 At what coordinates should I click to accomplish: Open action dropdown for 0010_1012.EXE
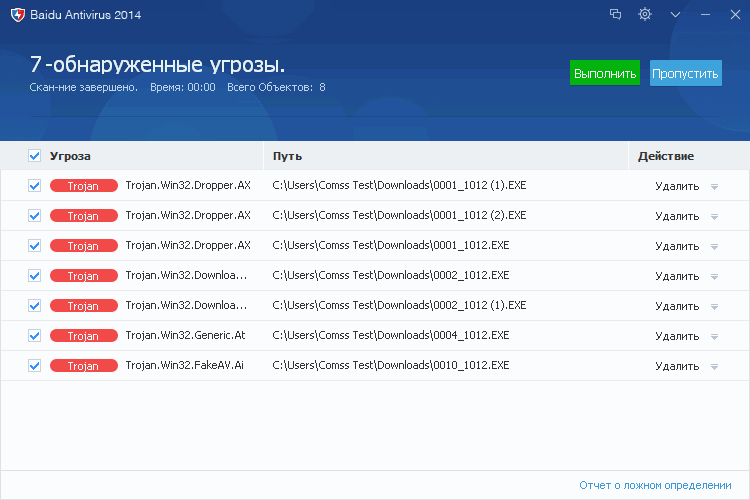714,367
